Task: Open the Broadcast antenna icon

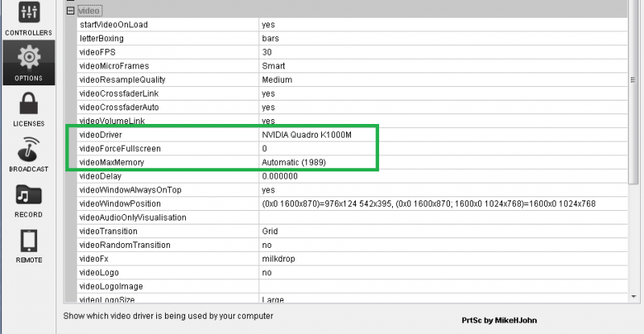Action: (29, 149)
